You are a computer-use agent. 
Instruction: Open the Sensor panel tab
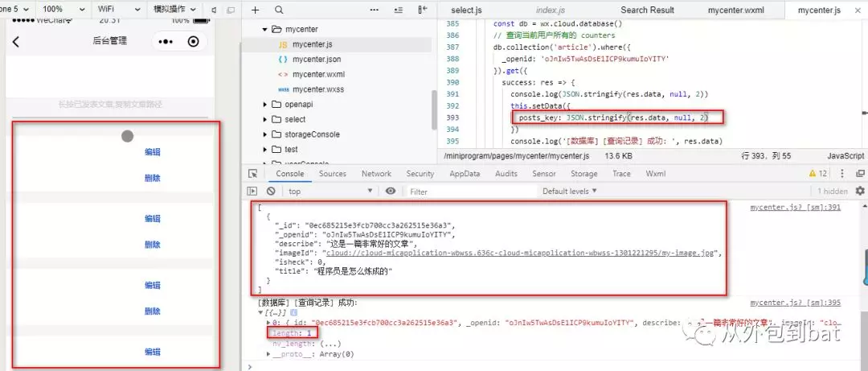tap(543, 174)
